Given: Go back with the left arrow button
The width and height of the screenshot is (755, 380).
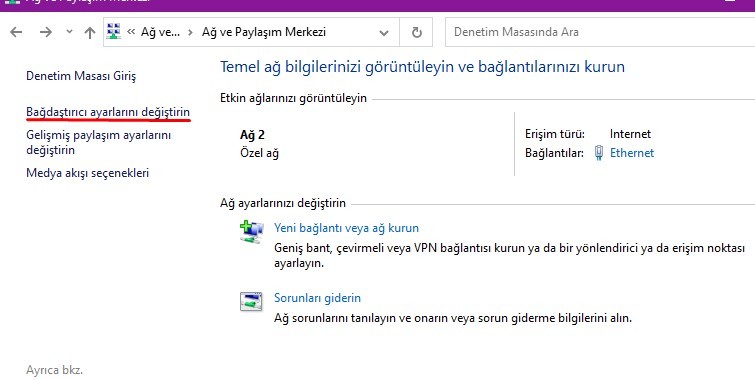Looking at the screenshot, I should click(x=16, y=32).
